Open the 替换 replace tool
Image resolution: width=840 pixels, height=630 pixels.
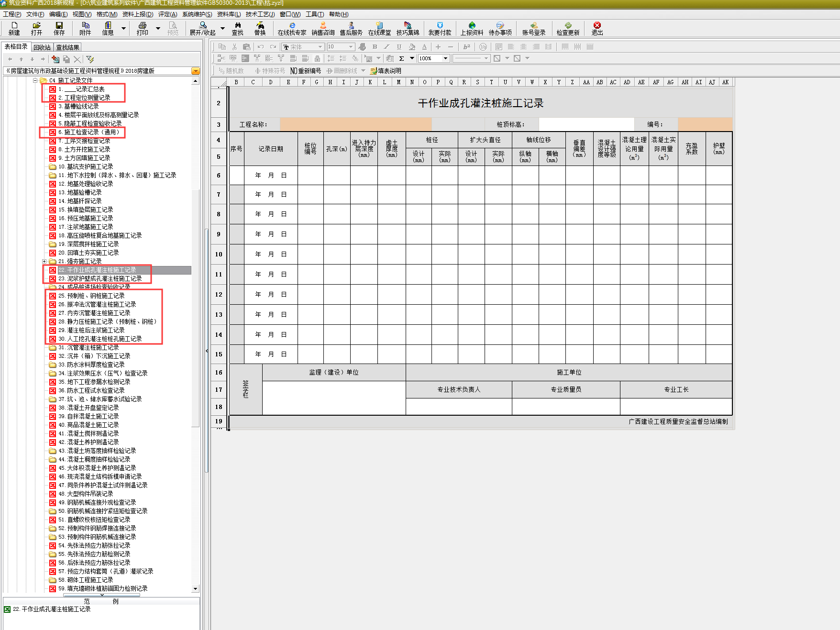(260, 28)
